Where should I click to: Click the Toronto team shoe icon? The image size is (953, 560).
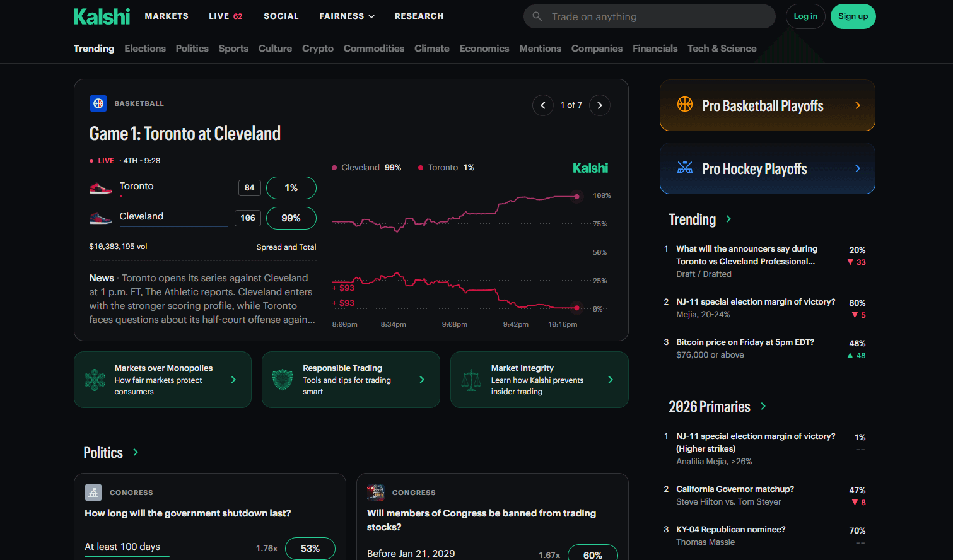click(101, 187)
